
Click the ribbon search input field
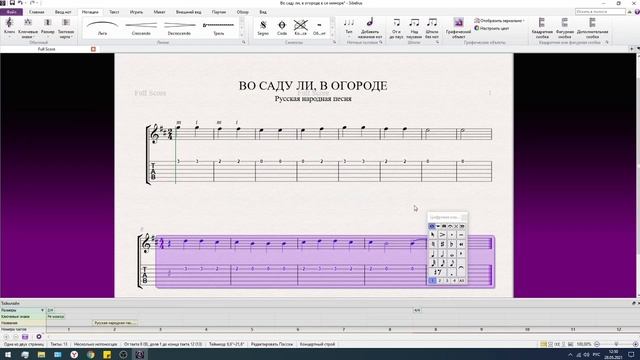(600, 12)
